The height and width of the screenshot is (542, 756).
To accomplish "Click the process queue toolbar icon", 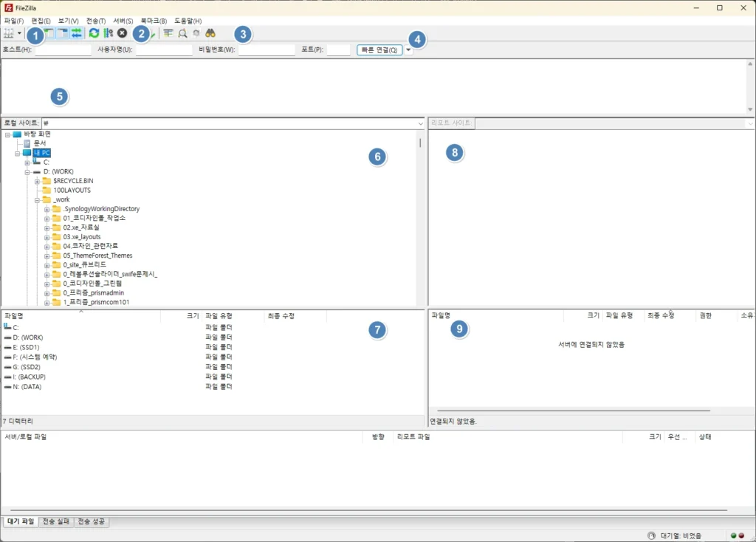I will (x=108, y=33).
